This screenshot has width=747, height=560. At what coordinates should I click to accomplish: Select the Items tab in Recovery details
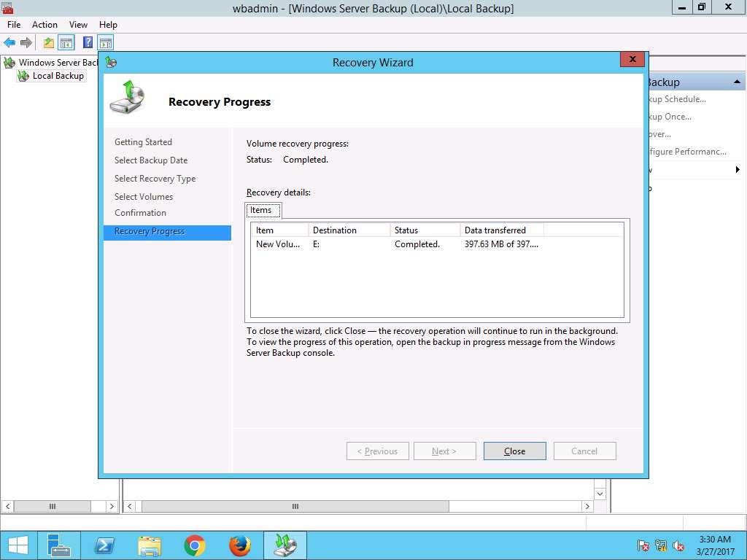261,210
